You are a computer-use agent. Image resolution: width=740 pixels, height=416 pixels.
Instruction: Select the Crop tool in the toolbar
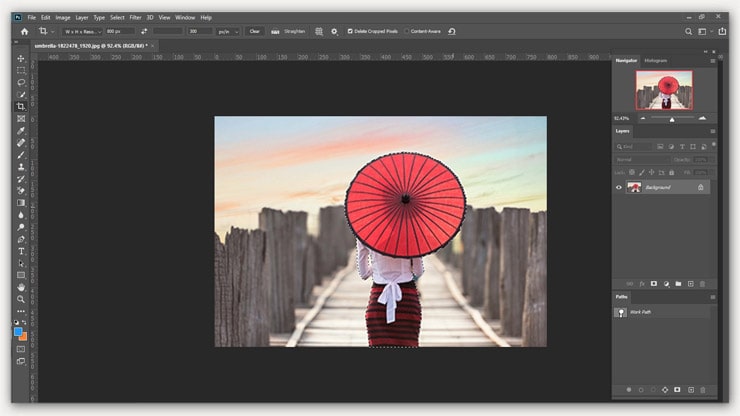21,106
